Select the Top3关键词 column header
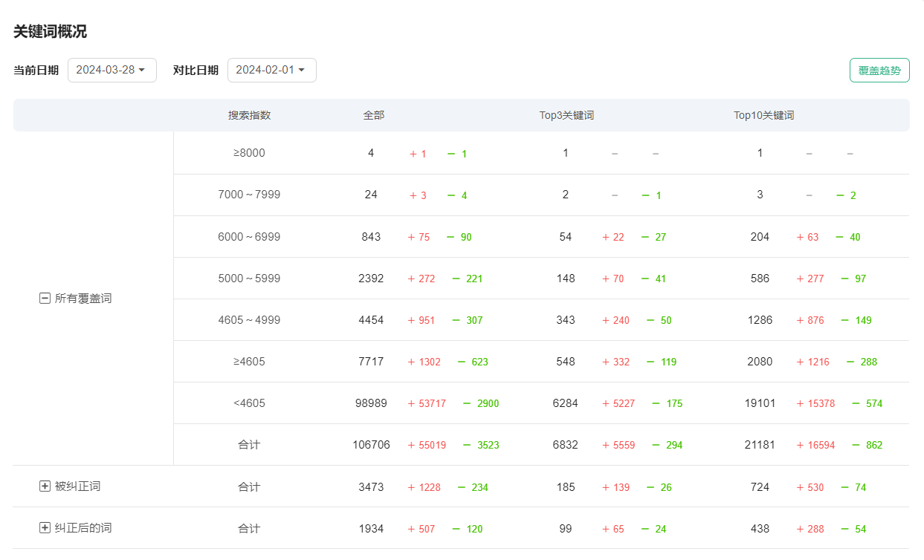Screen dimensions: 924x560 (566, 116)
